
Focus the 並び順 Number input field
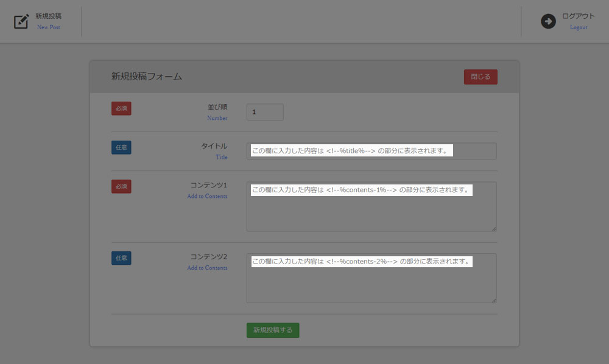(x=265, y=112)
